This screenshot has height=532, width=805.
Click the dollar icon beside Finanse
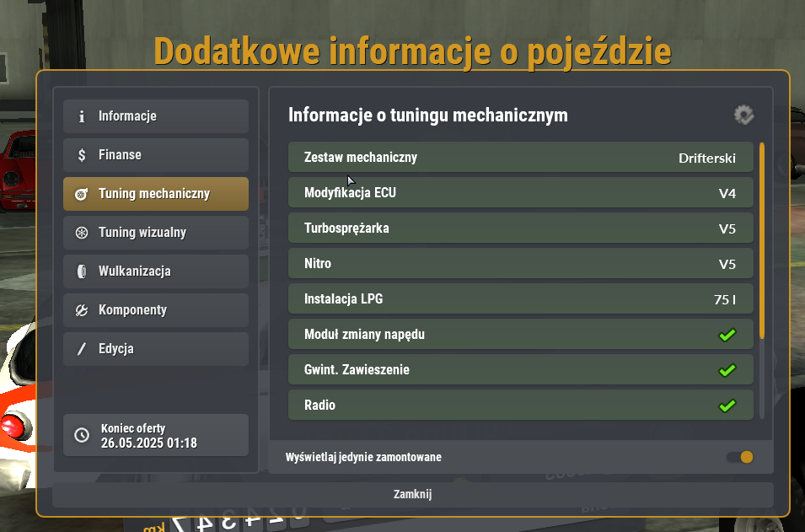82,155
